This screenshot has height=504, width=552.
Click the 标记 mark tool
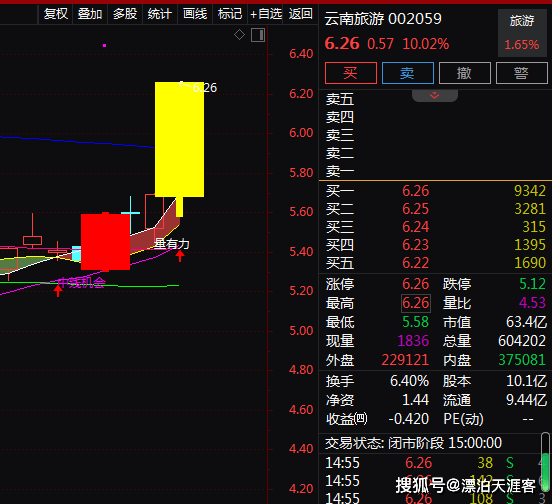pos(230,14)
